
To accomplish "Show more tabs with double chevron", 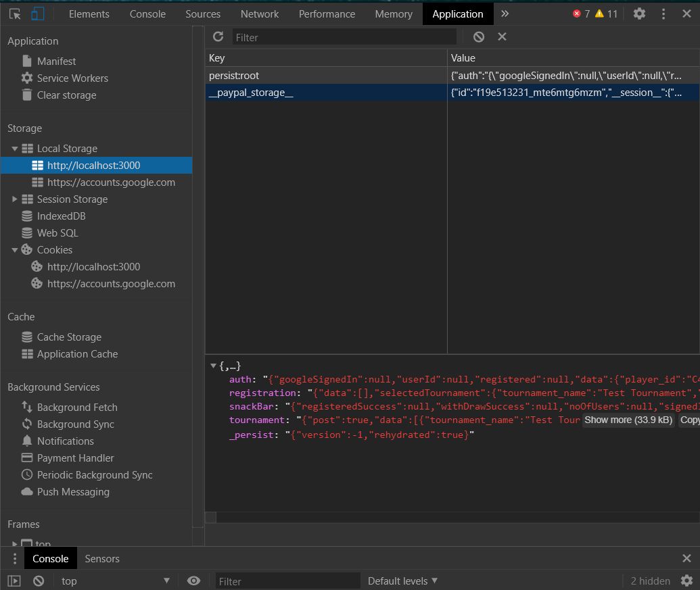I will pos(505,14).
